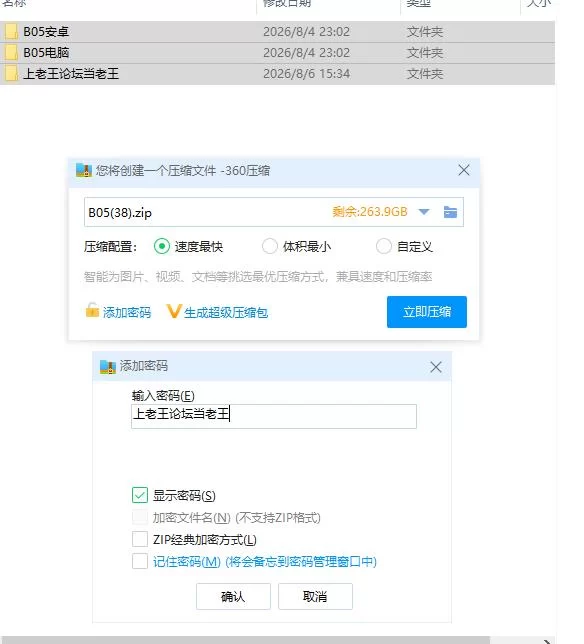Click the 类型 column header

coord(418,4)
